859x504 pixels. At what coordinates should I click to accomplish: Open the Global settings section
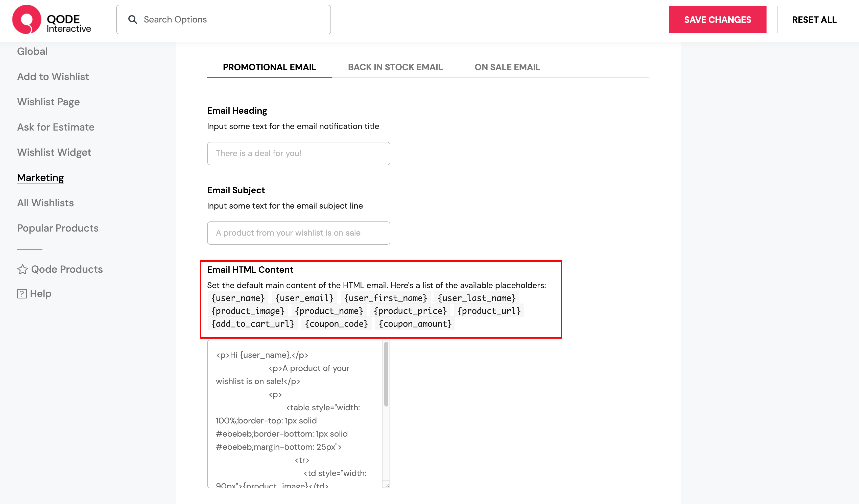32,52
